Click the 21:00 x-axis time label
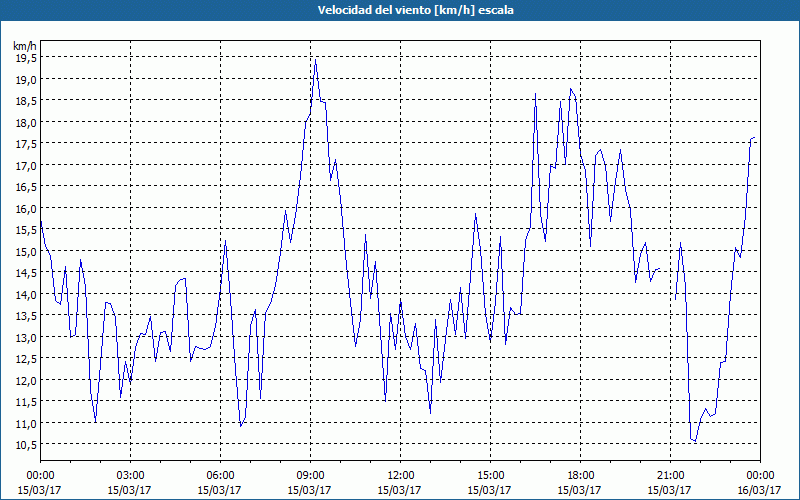Screen dimensions: 800x500 click(x=670, y=476)
